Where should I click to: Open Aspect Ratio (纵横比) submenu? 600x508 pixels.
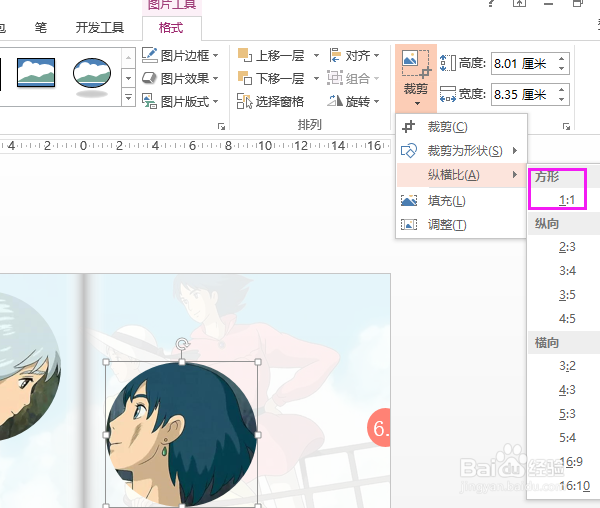461,175
